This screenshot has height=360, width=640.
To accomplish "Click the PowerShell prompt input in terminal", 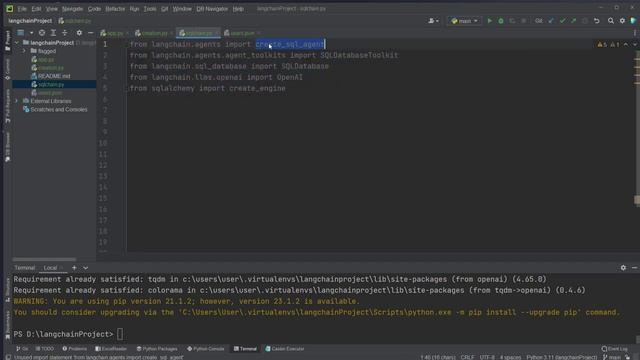I will point(120,334).
